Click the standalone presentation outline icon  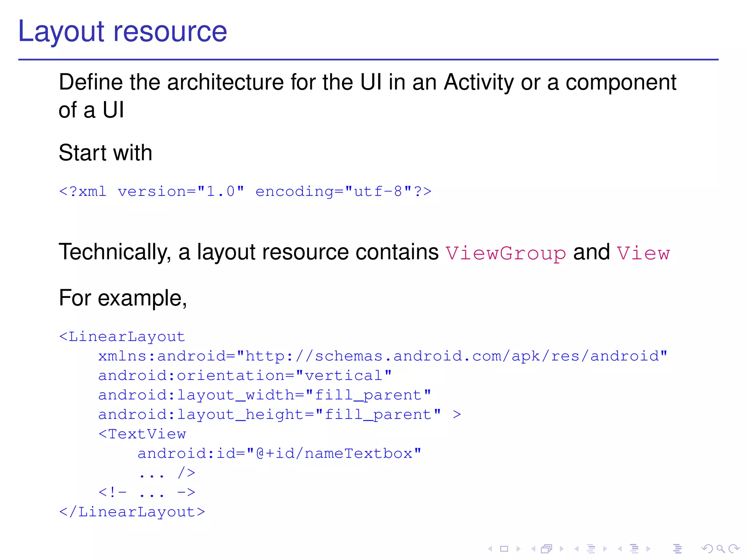click(677, 549)
